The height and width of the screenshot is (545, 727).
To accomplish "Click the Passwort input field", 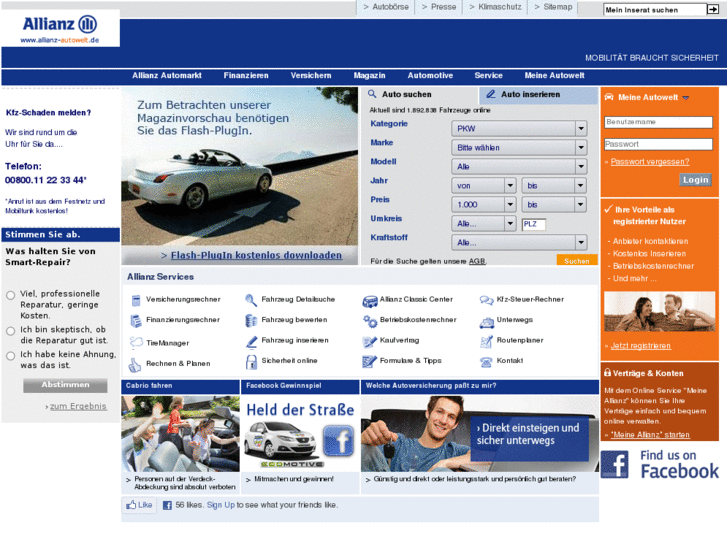I will tap(658, 144).
